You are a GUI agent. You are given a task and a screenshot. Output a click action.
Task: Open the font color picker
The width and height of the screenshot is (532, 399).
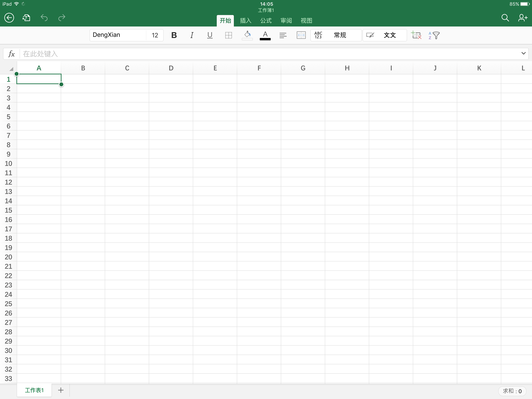click(265, 35)
